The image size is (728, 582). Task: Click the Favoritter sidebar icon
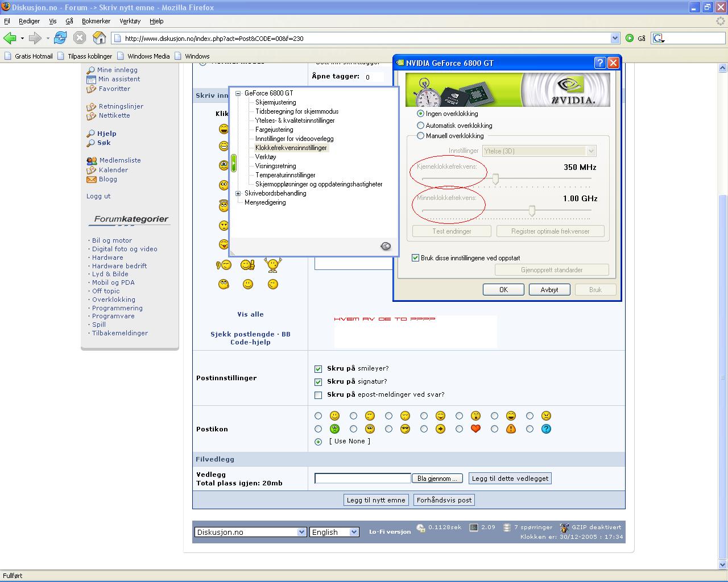tap(91, 89)
